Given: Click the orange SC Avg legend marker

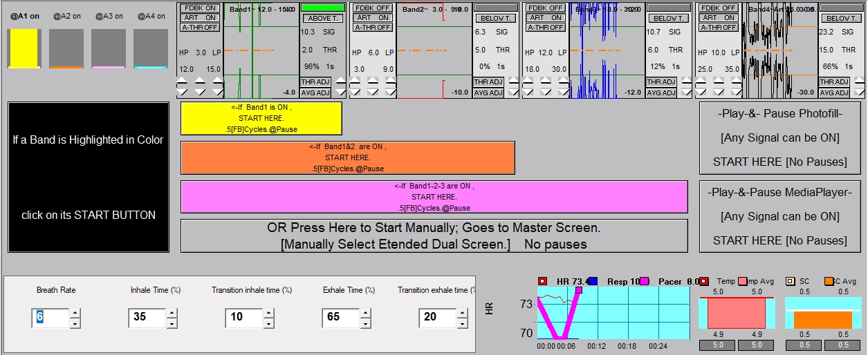Looking at the screenshot, I should (829, 281).
